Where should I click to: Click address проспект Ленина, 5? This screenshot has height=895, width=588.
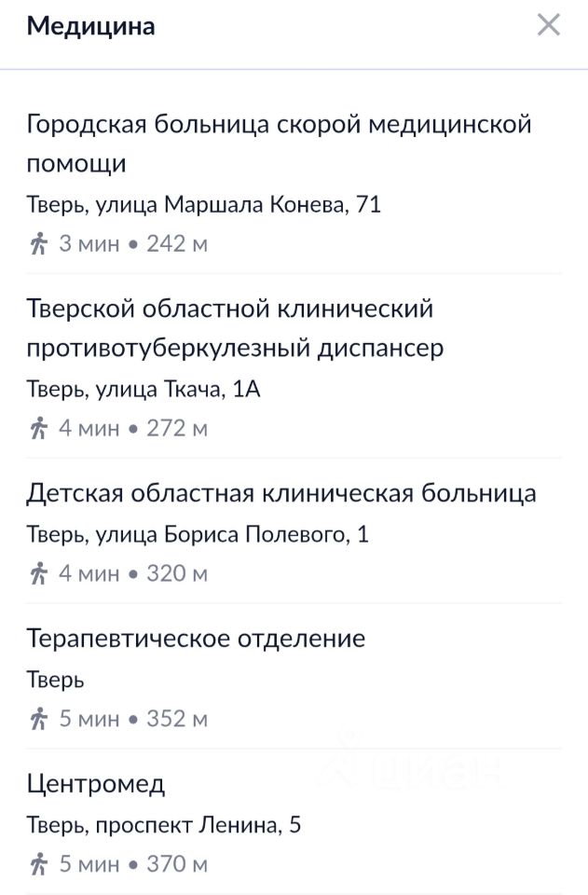pyautogui.click(x=164, y=825)
